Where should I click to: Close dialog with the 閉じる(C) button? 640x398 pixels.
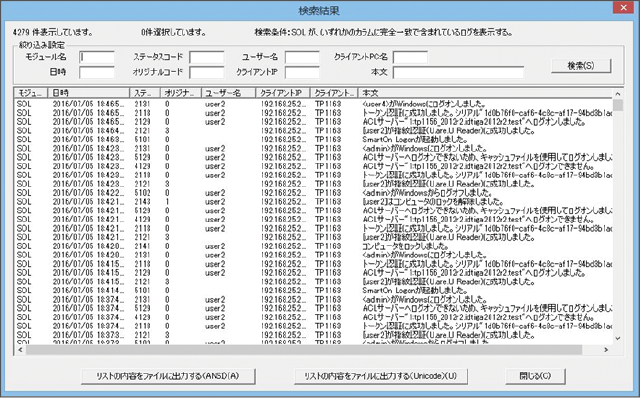point(535,376)
